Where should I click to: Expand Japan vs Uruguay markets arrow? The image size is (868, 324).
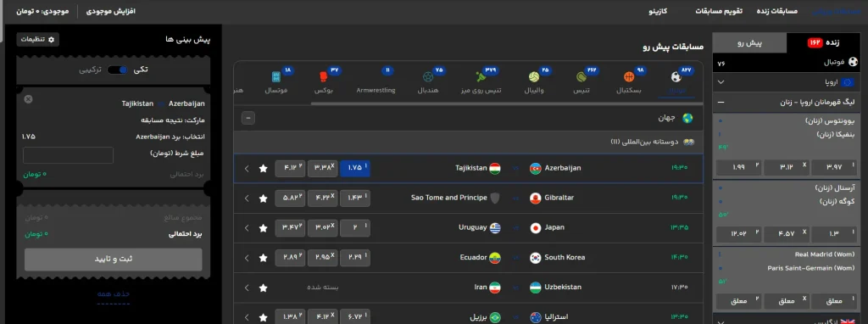click(247, 228)
